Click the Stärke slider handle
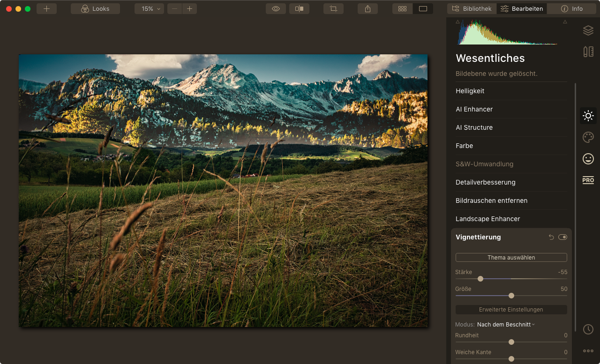Viewport: 600px width, 364px height. tap(480, 279)
